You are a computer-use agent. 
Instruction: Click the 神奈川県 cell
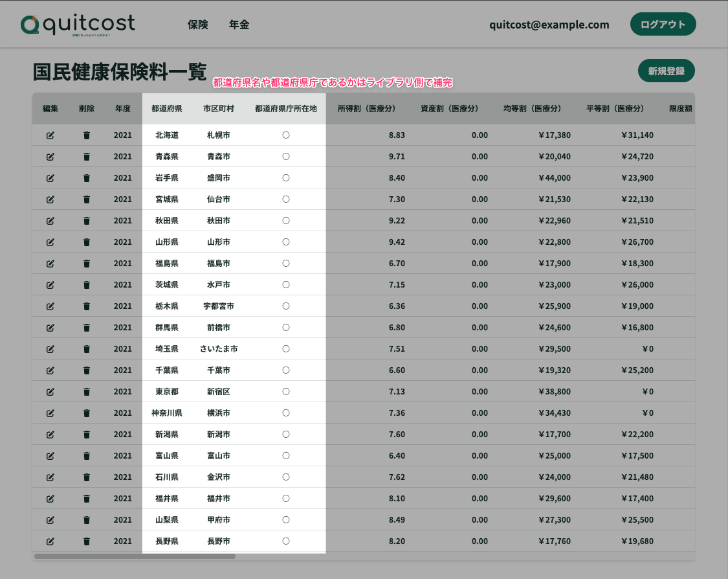point(167,413)
